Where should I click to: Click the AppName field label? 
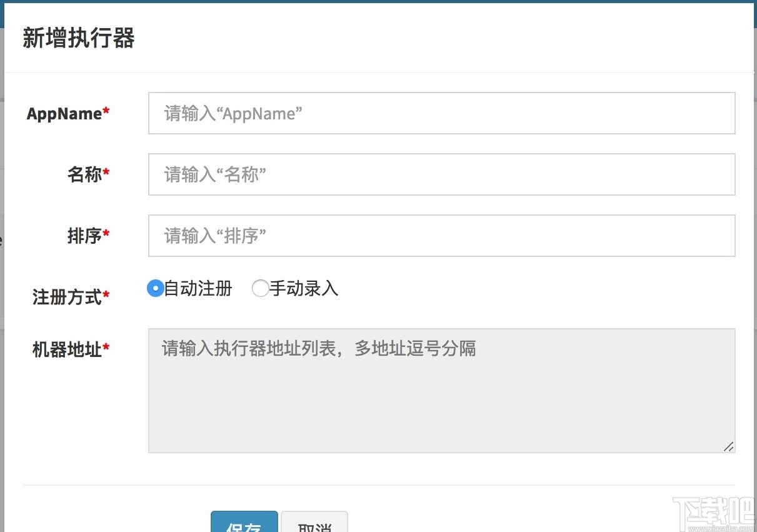point(64,114)
